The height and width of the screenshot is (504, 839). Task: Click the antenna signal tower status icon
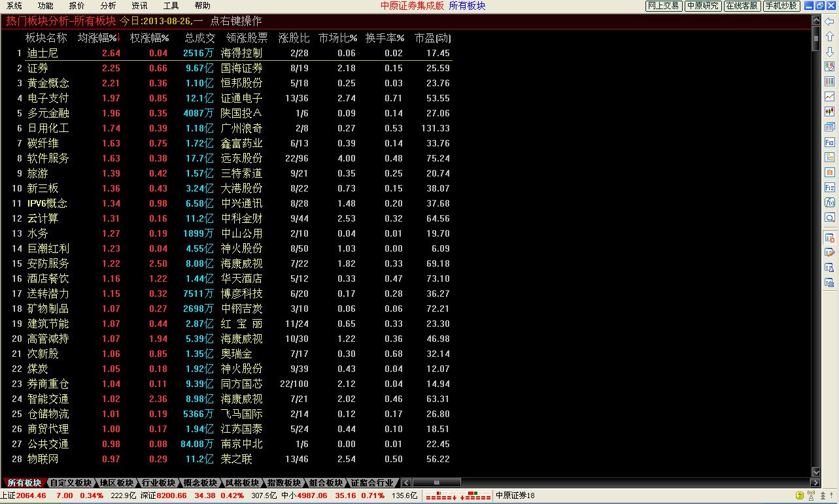812,496
